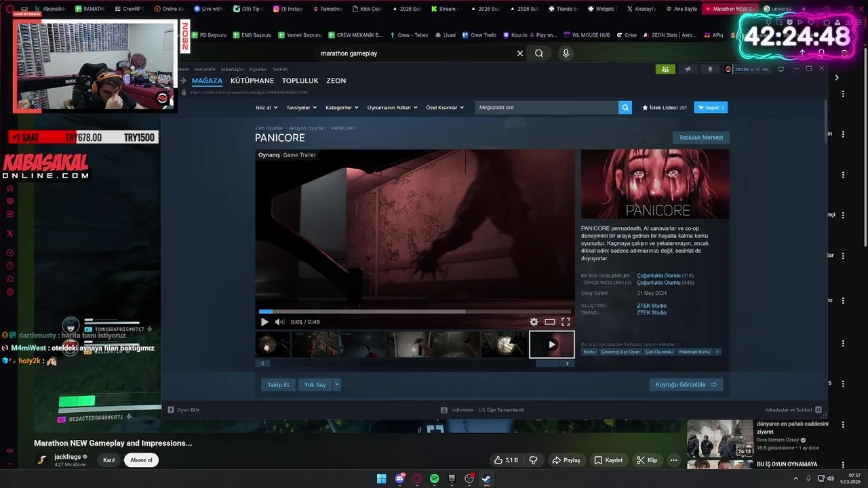Open Arkadaşlar menu in Steam
The image size is (868, 488).
click(232, 69)
